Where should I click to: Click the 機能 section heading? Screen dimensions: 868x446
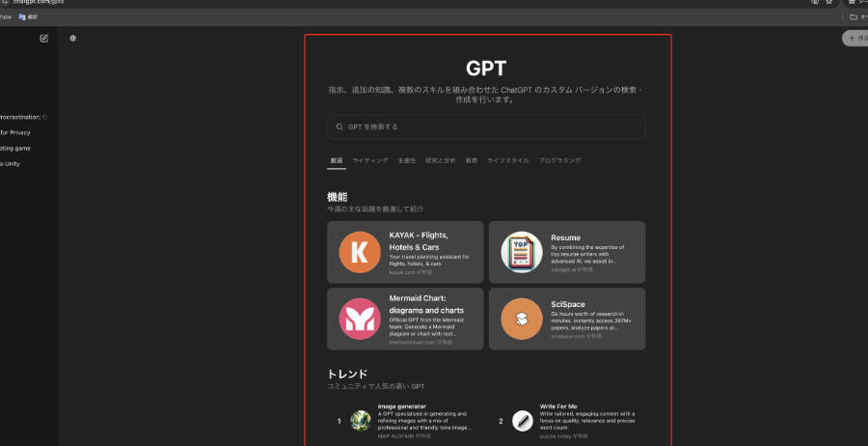pos(338,197)
